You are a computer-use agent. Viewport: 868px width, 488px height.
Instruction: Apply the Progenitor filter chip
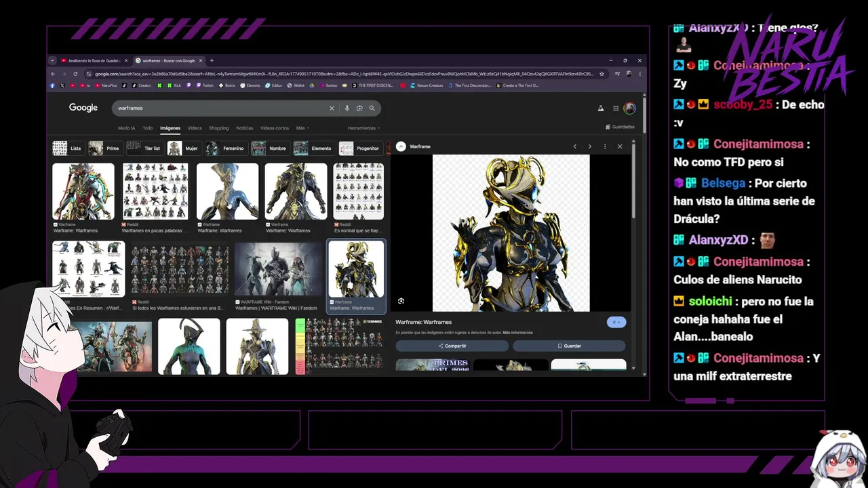(361, 148)
